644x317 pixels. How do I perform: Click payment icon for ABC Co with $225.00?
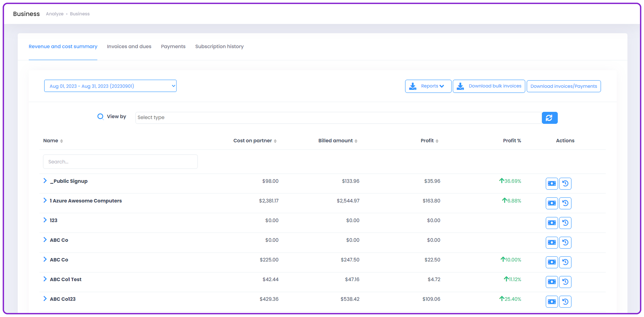(552, 262)
